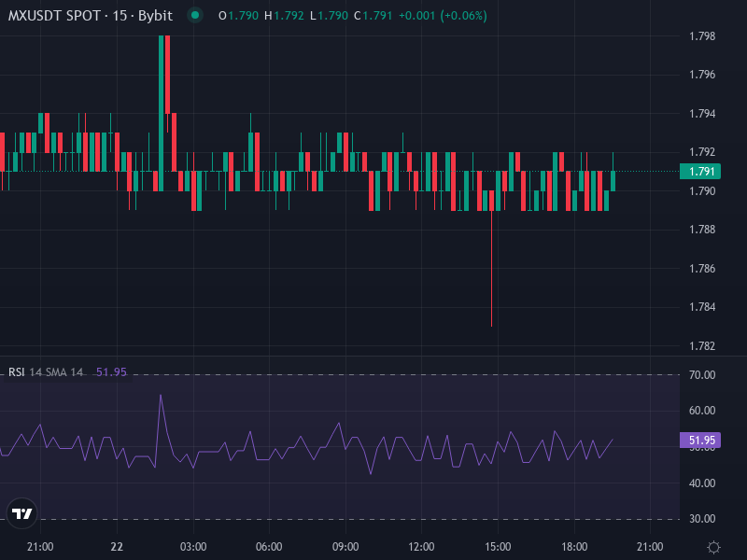Toggle visibility of the RSI indicator
Image resolution: width=747 pixels, height=560 pixels.
[x=16, y=373]
